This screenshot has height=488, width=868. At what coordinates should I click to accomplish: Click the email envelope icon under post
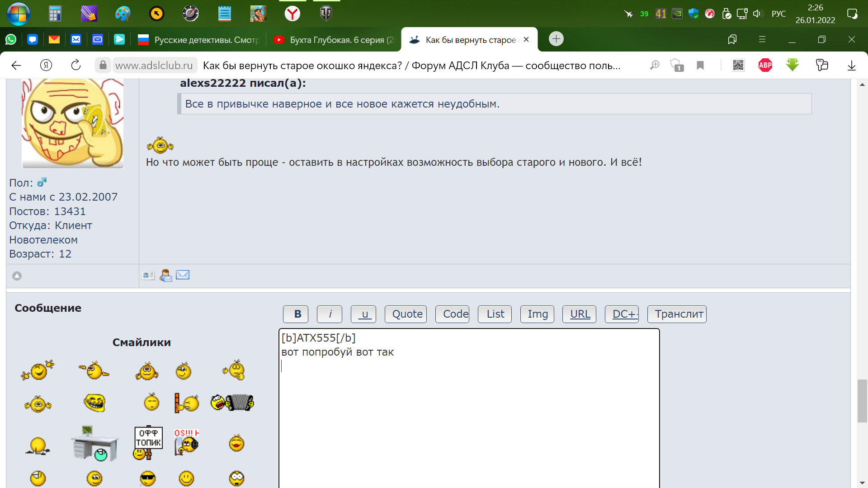183,275
